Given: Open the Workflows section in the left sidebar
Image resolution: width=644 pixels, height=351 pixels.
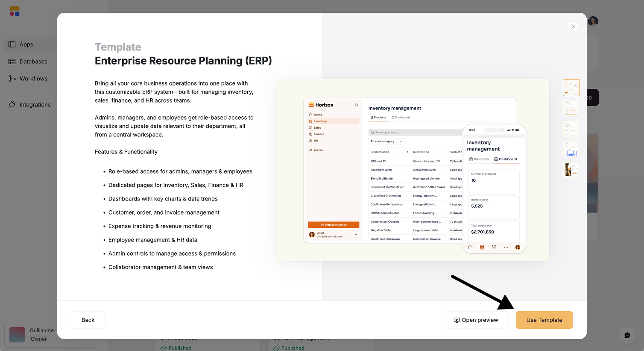Looking at the screenshot, I should point(33,78).
